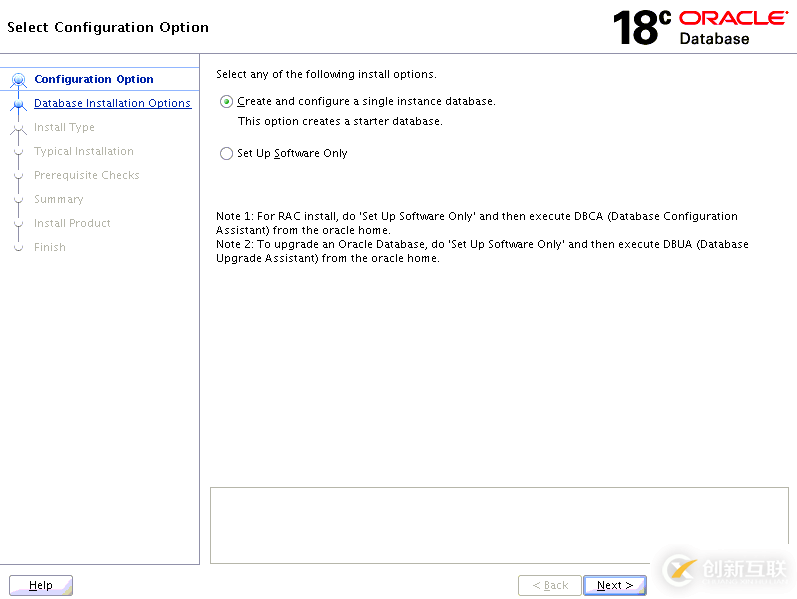
Task: Select 'Create and configure a single instance database'
Action: 226,102
